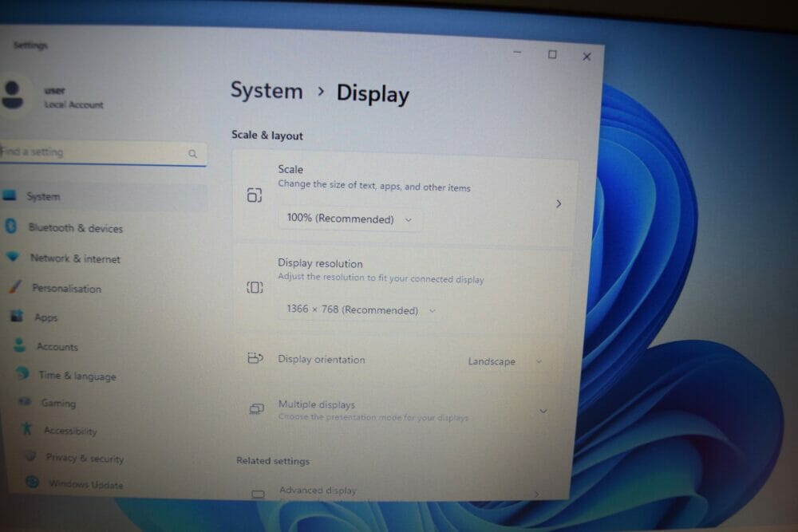798x532 pixels.
Task: Click the Scale setting icon
Action: coord(255,195)
